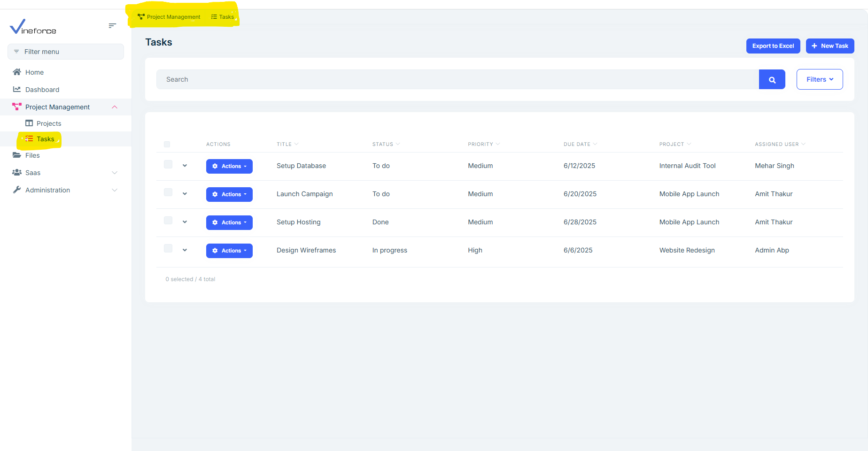
Task: Toggle the select-all checkbox in the table header
Action: [x=167, y=145]
